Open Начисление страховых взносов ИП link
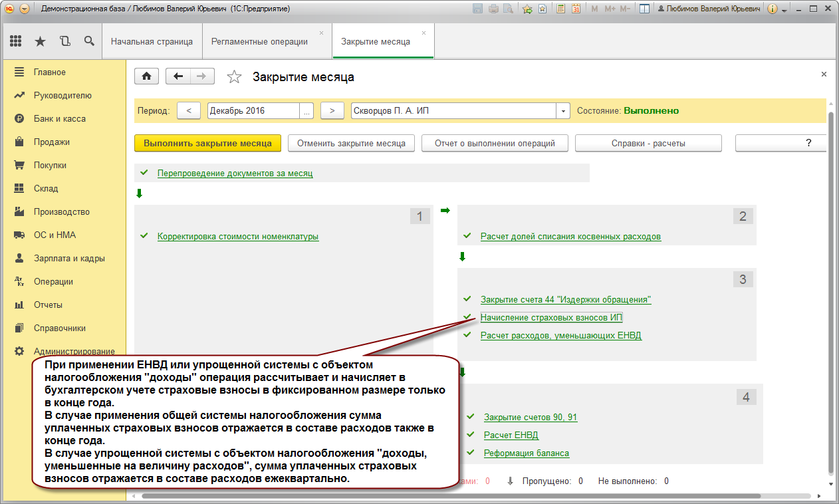The width and height of the screenshot is (839, 504). (x=551, y=317)
